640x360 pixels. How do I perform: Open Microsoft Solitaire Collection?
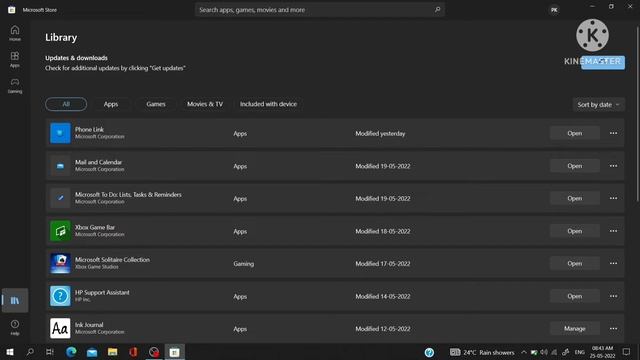574,263
